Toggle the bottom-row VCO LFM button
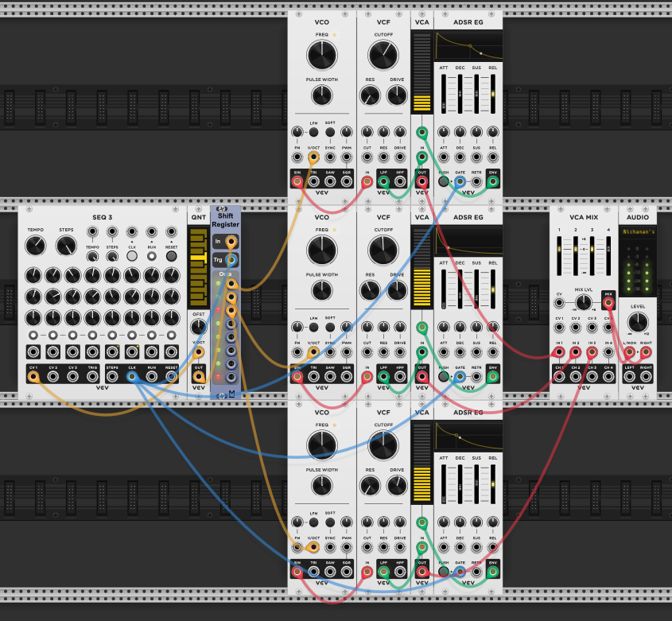672x621 pixels. point(313,522)
